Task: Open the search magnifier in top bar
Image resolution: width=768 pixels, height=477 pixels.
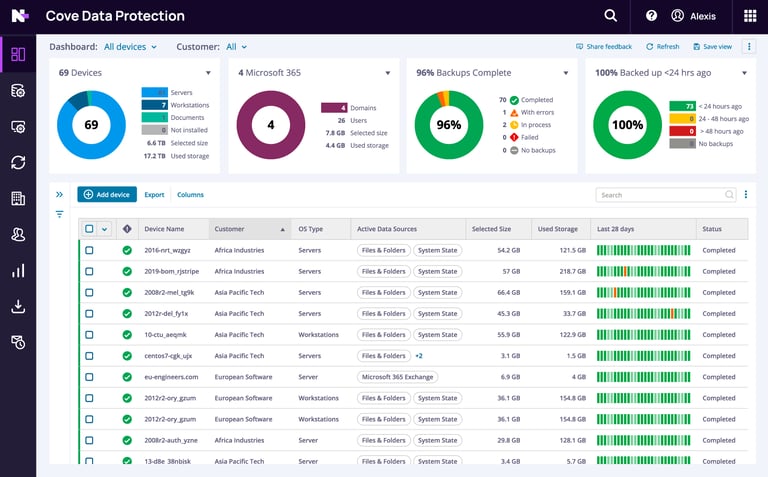Action: (x=610, y=16)
